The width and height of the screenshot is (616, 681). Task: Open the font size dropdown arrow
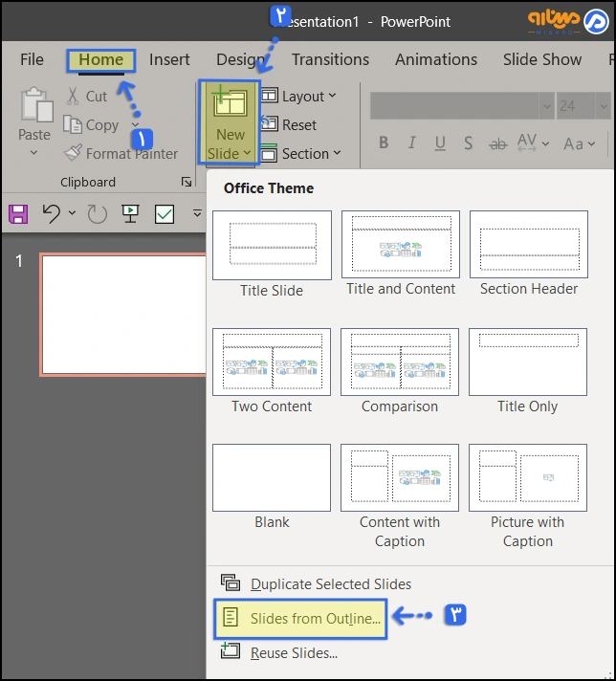604,105
